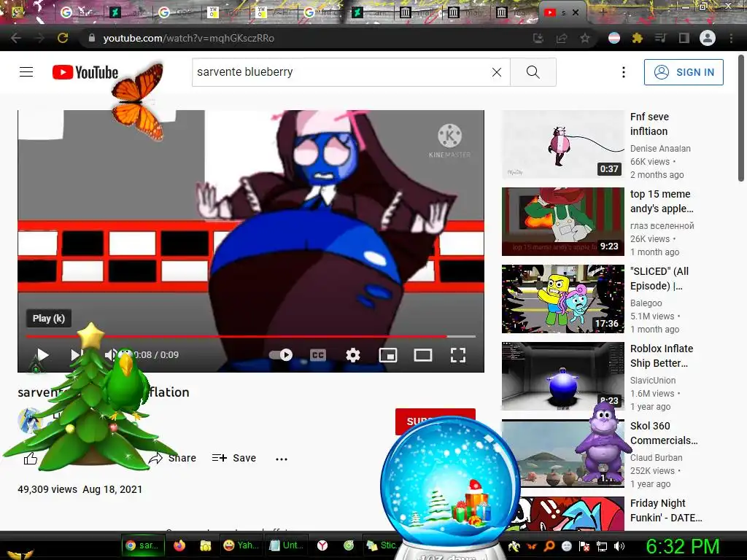Click the striped circle extension icon
Screen dimensions: 747x560
click(614, 38)
